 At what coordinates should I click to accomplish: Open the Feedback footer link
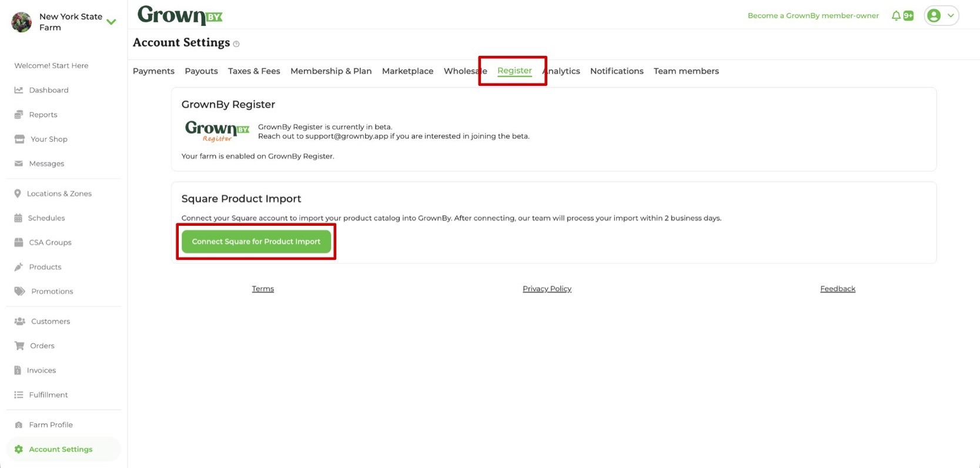click(838, 289)
